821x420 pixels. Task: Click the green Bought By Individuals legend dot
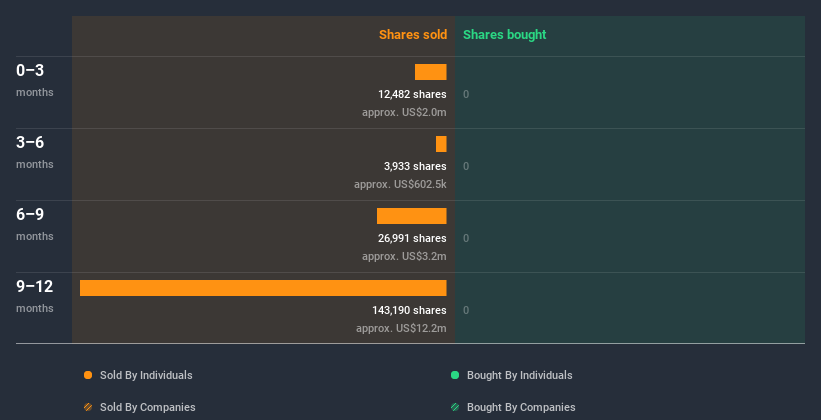pos(455,375)
